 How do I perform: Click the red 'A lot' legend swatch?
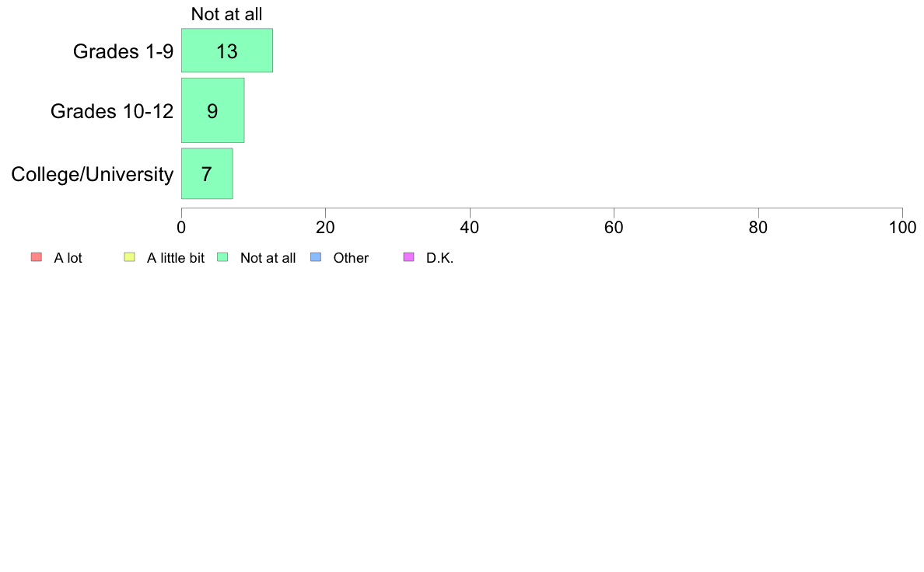point(36,256)
